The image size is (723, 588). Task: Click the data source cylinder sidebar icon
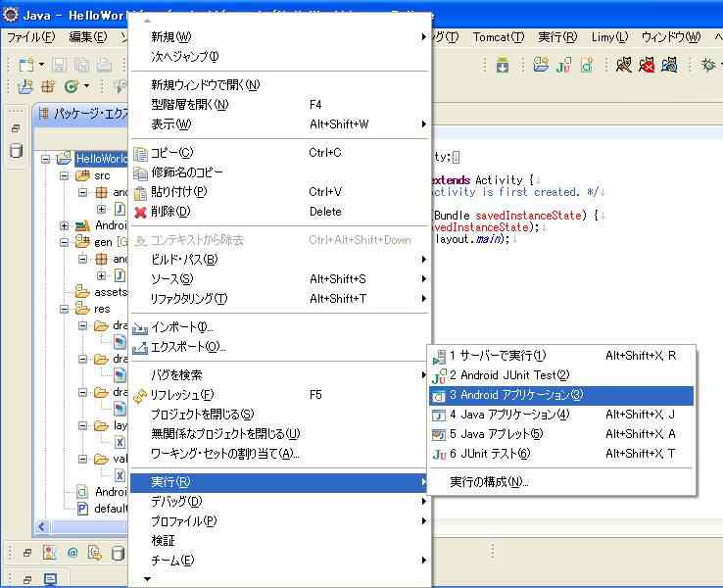(16, 150)
